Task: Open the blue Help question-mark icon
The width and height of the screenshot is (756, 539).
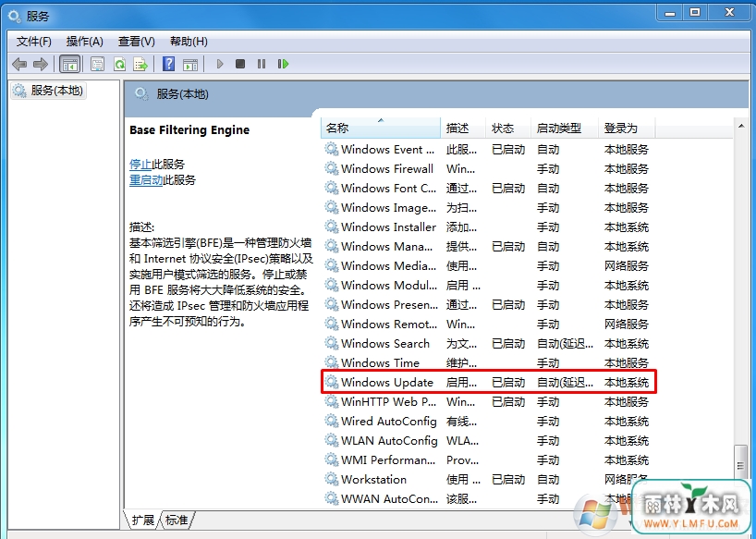Action: coord(169,64)
